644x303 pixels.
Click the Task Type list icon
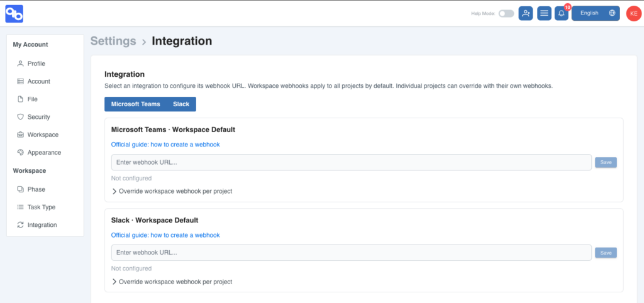click(x=20, y=207)
